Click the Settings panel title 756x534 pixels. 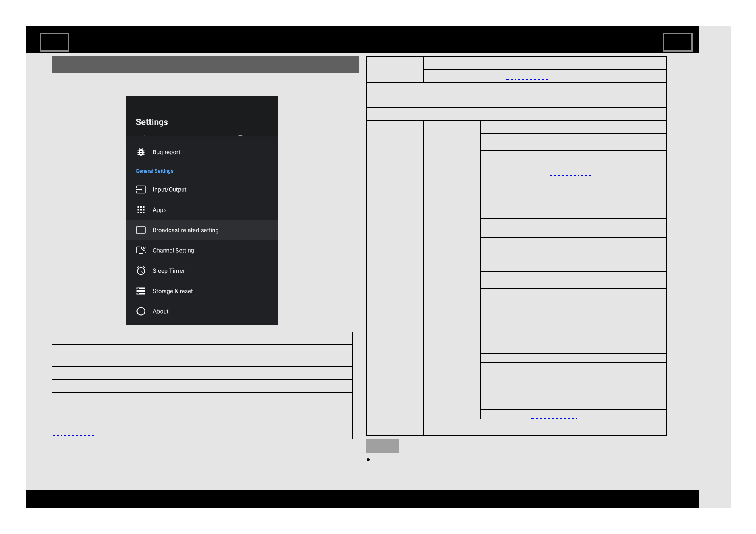coord(152,122)
